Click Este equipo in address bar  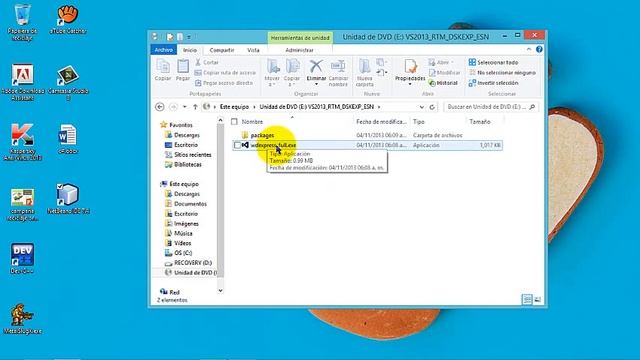(234, 107)
